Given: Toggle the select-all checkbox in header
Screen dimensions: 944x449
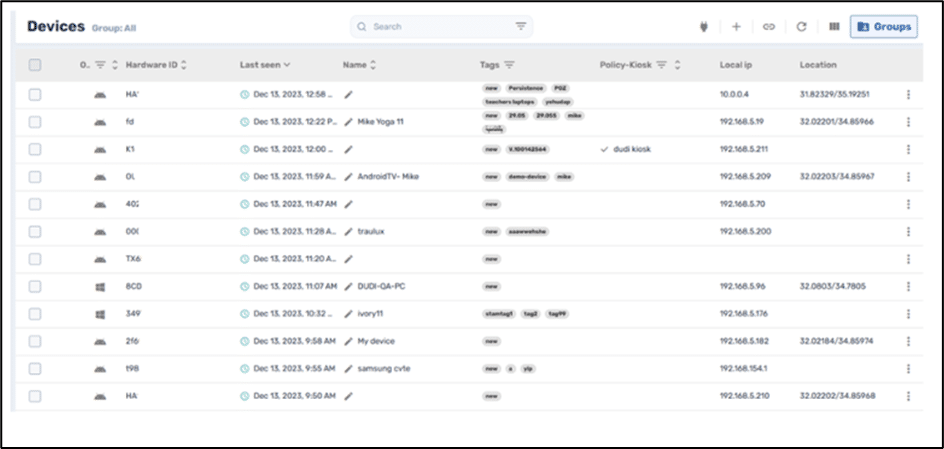Looking at the screenshot, I should pyautogui.click(x=35, y=65).
